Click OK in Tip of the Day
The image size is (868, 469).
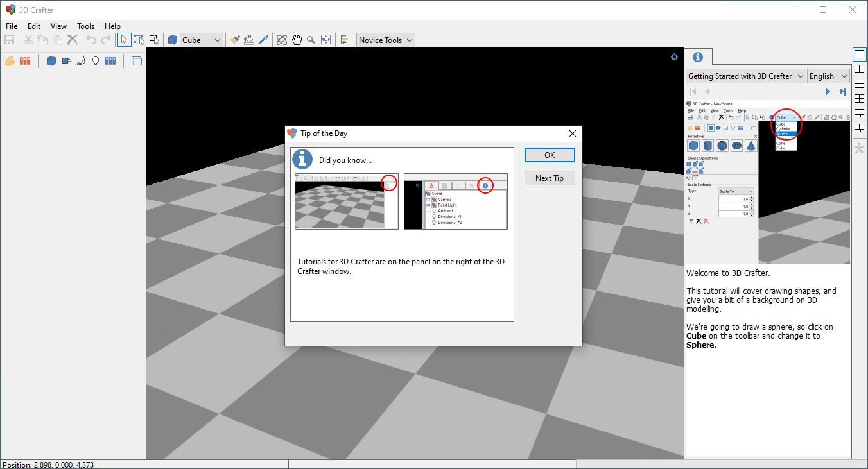pyautogui.click(x=550, y=155)
